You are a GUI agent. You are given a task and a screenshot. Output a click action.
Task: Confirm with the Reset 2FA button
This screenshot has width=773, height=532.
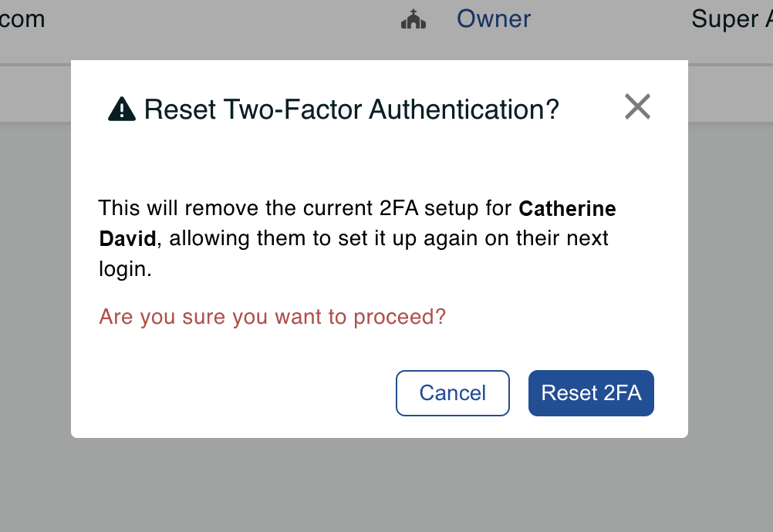tap(591, 393)
